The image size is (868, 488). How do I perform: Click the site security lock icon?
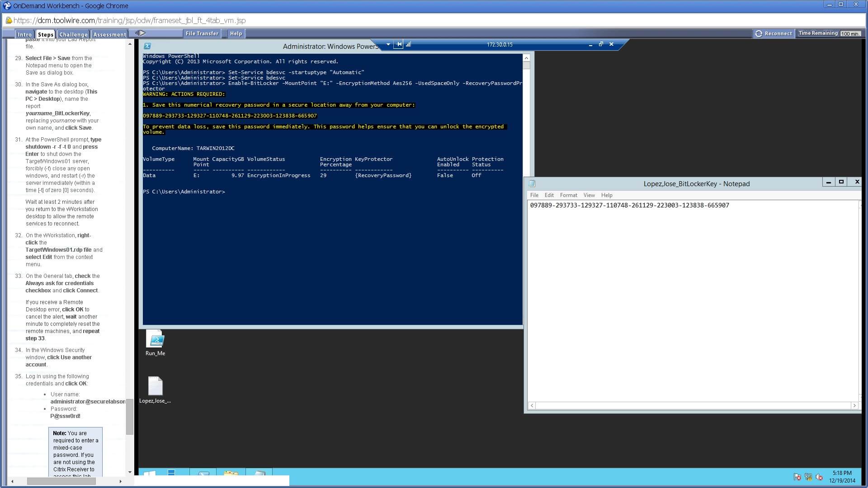tap(9, 20)
